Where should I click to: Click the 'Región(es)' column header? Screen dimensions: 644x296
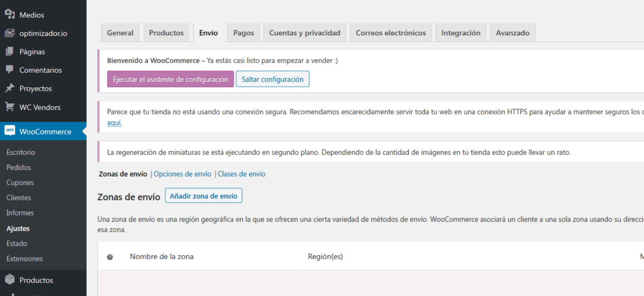pyautogui.click(x=325, y=256)
